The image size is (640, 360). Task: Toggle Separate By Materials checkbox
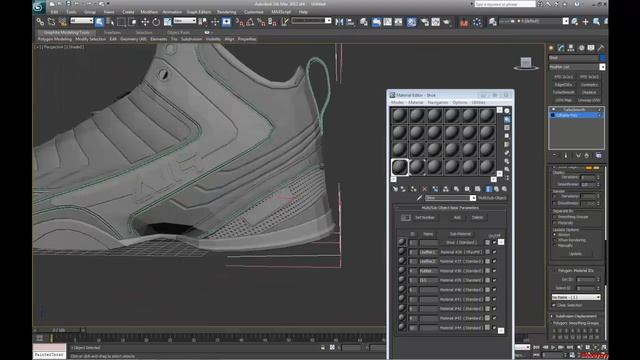tap(554, 223)
